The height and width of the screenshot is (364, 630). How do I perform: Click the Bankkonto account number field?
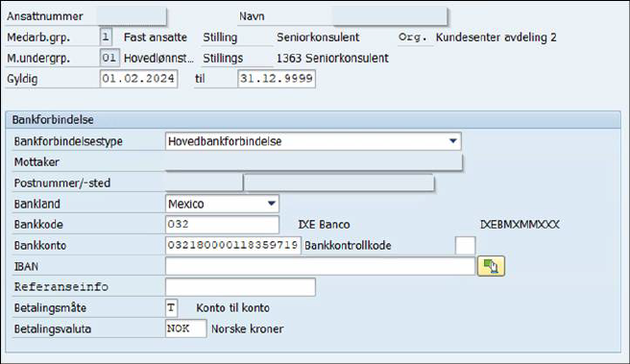(x=232, y=245)
